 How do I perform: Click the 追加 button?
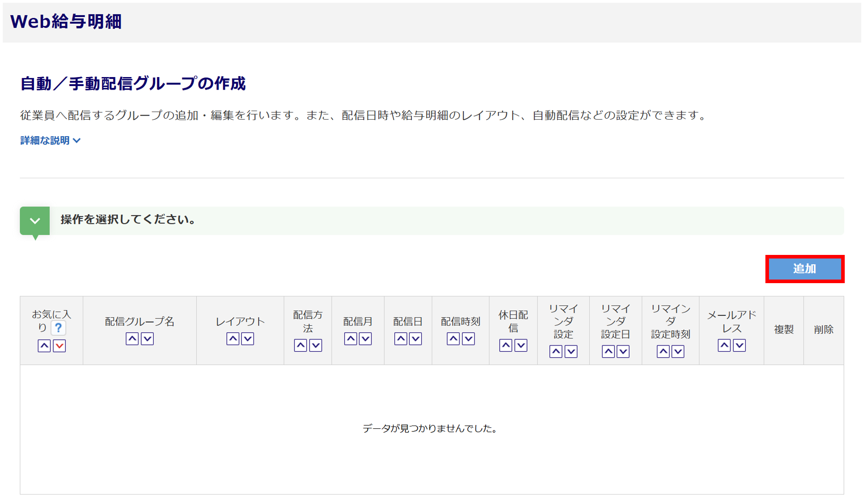pyautogui.click(x=804, y=269)
